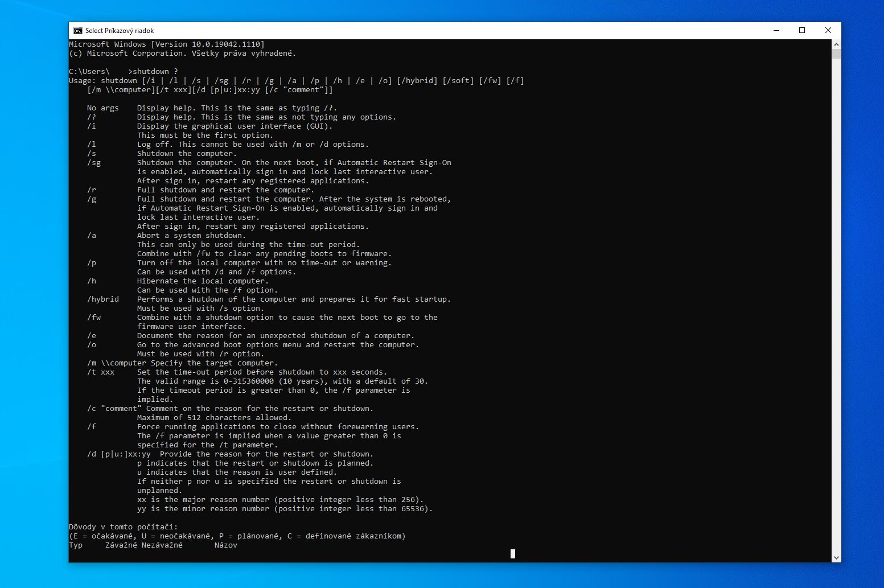Click the scrollbar up arrow

[x=836, y=44]
